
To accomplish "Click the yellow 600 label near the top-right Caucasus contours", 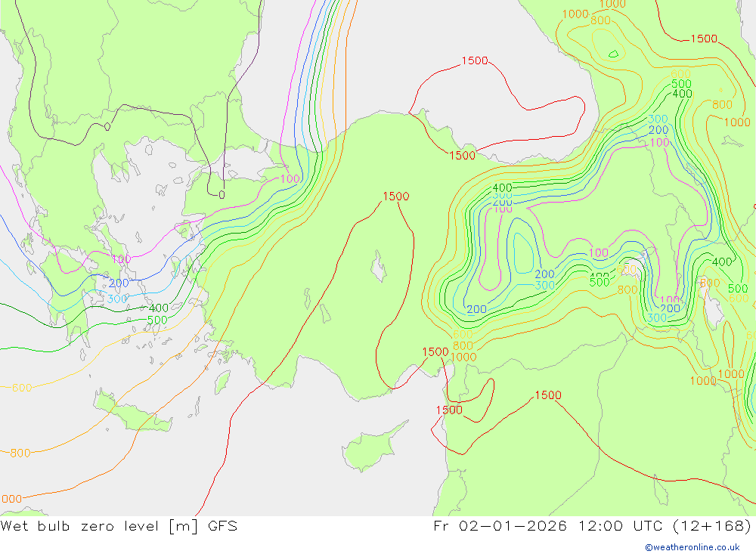I will [681, 74].
